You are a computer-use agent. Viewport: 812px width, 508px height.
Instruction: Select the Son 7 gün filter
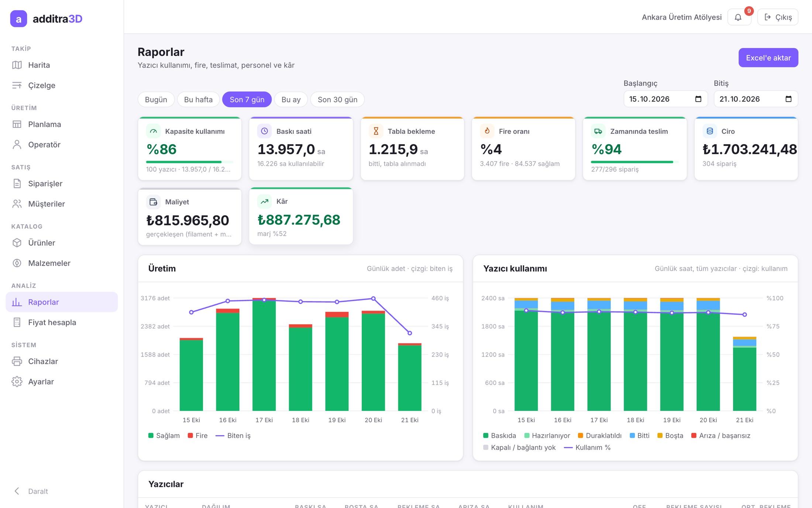pos(247,99)
